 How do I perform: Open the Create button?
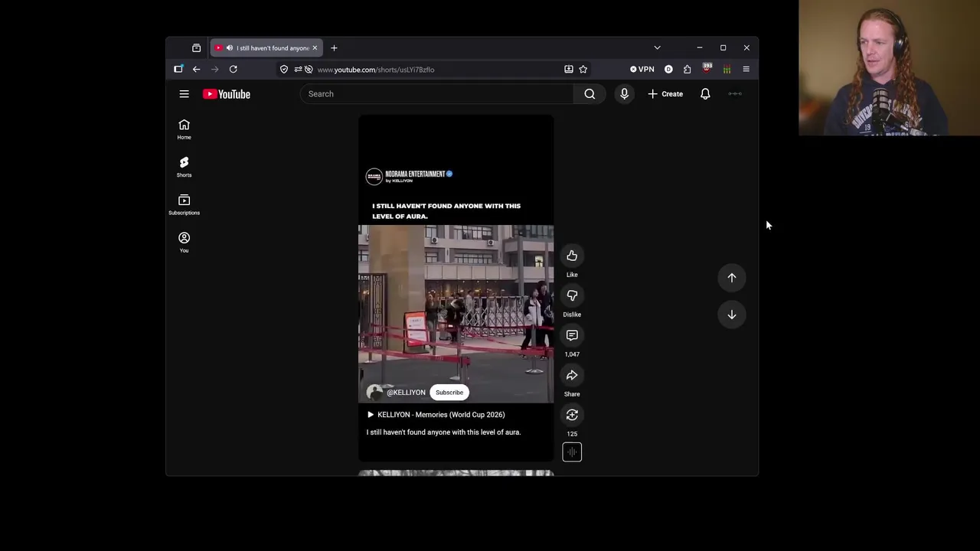pyautogui.click(x=665, y=94)
